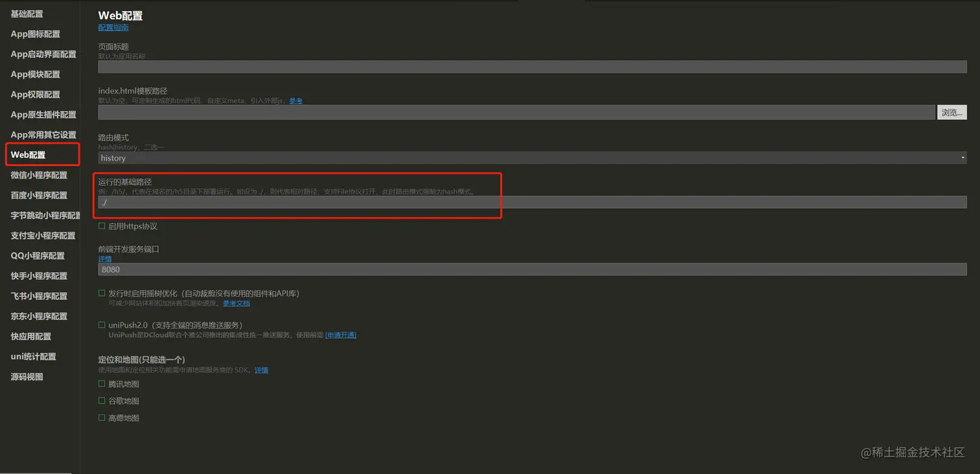Click the [申请开通] link
The image size is (980, 474).
click(340, 335)
